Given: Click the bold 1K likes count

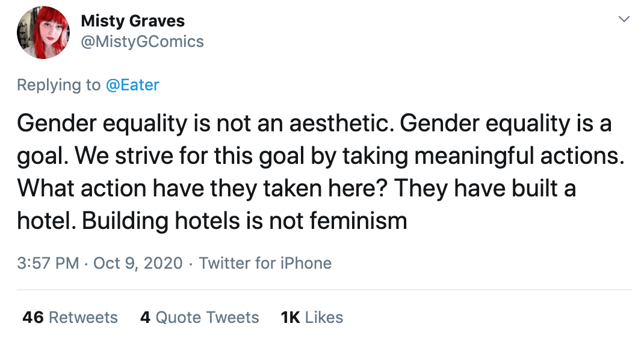Looking at the screenshot, I should pyautogui.click(x=290, y=317).
